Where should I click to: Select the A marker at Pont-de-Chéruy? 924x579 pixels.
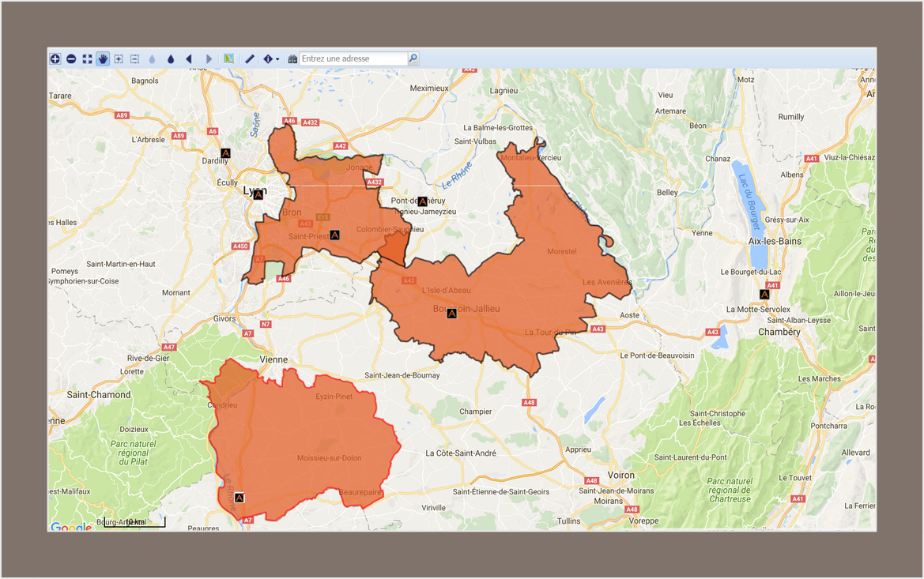point(423,202)
